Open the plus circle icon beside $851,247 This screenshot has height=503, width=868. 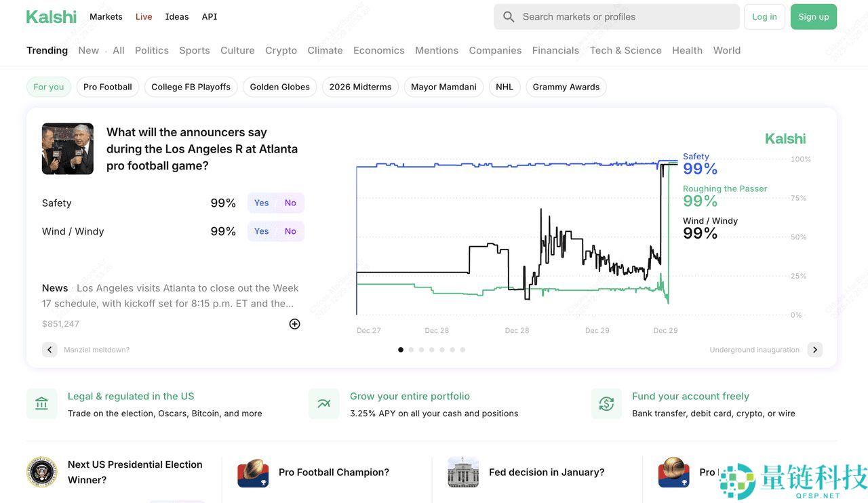294,324
